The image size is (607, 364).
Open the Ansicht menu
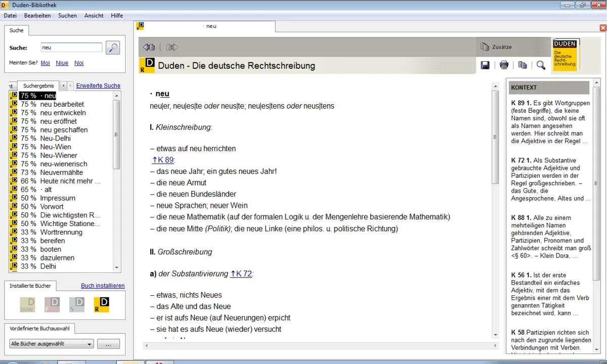tap(94, 16)
